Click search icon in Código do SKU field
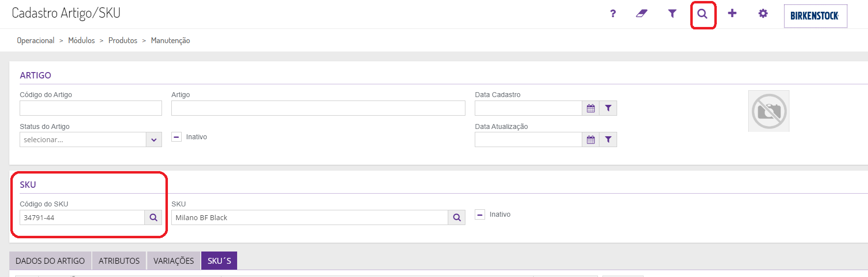Viewport: 868px width, 277px height. coord(153,218)
